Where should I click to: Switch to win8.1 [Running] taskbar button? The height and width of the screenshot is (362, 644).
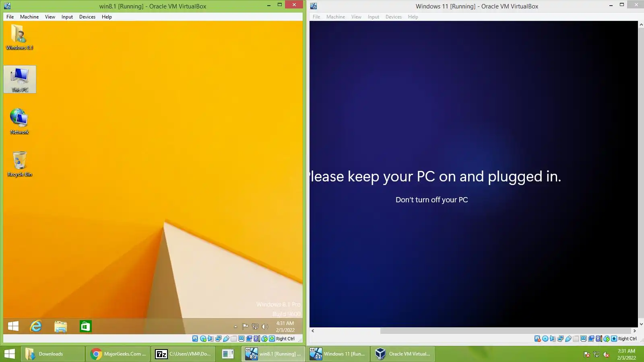[x=274, y=354]
